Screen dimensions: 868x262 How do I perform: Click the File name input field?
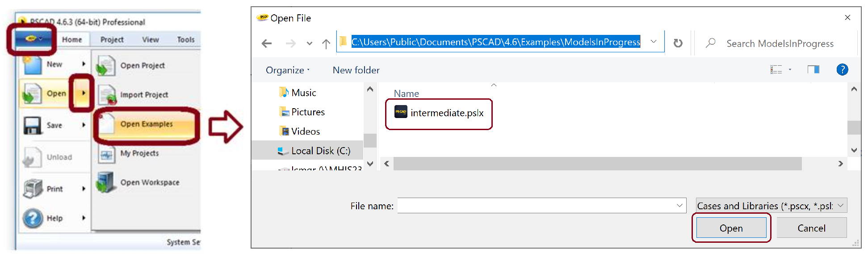pyautogui.click(x=541, y=206)
